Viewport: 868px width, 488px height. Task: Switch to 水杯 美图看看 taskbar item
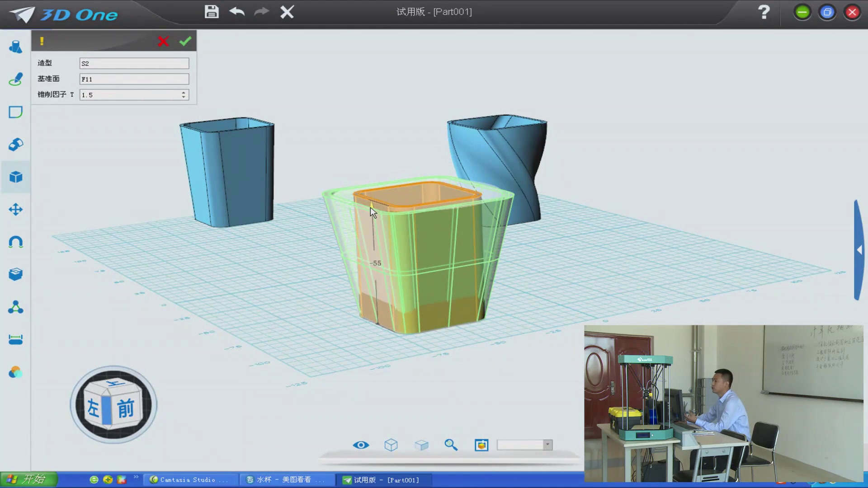[x=287, y=480]
